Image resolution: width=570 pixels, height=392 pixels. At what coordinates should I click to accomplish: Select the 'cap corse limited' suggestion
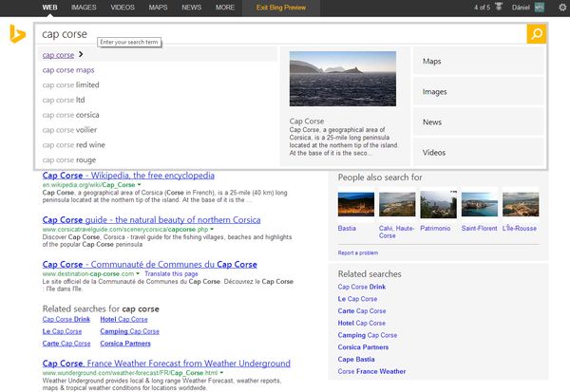pyautogui.click(x=70, y=84)
